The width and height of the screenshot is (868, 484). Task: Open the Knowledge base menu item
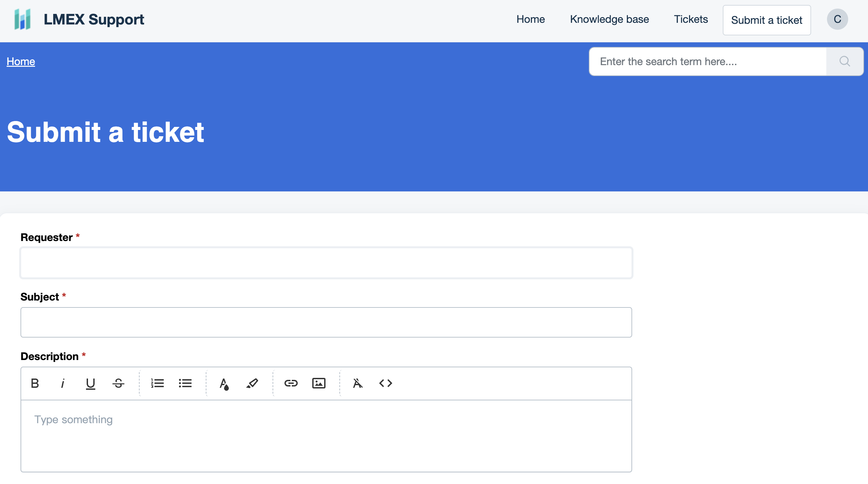609,19
